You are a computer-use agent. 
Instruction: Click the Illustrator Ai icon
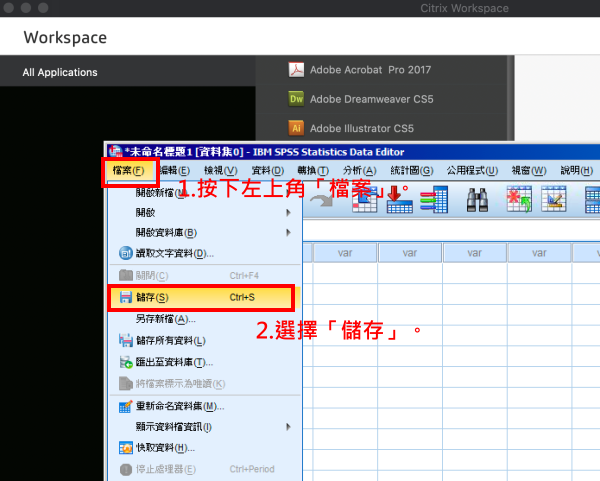click(296, 128)
